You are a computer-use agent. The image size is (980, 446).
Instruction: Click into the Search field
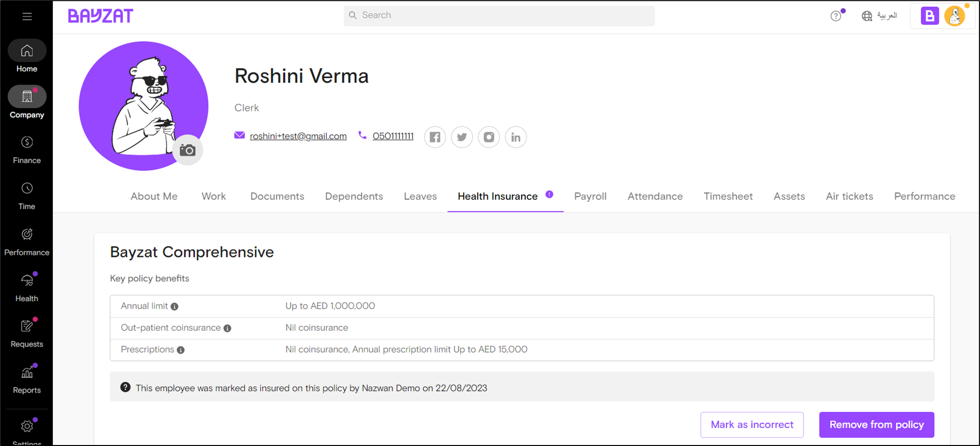point(499,16)
